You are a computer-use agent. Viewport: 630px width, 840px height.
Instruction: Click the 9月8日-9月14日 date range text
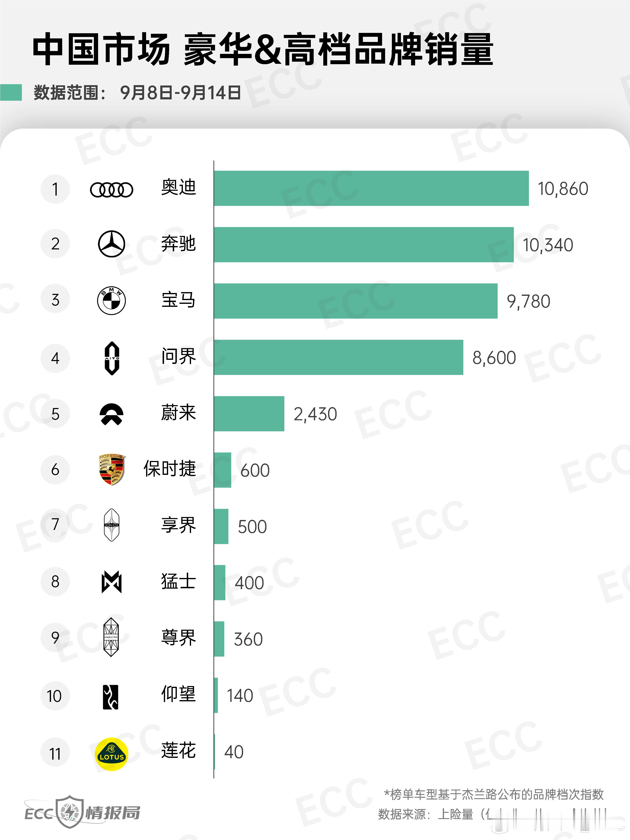pyautogui.click(x=181, y=92)
